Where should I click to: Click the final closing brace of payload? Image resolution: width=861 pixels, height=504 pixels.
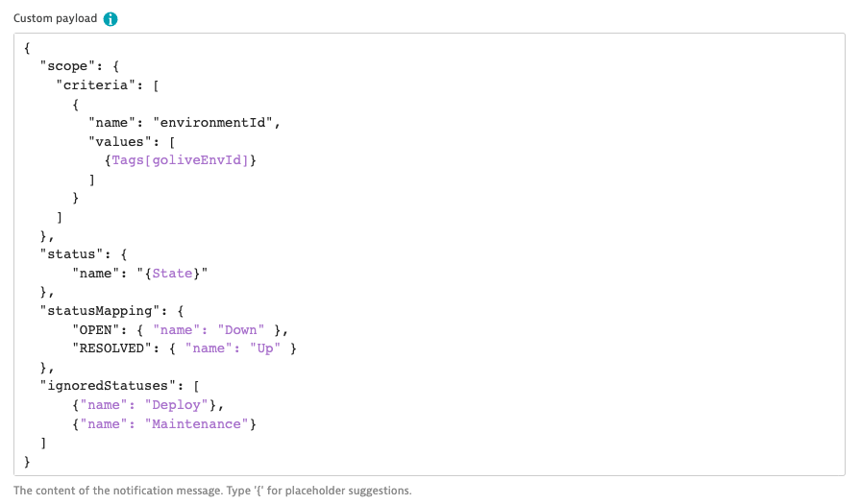tap(28, 462)
